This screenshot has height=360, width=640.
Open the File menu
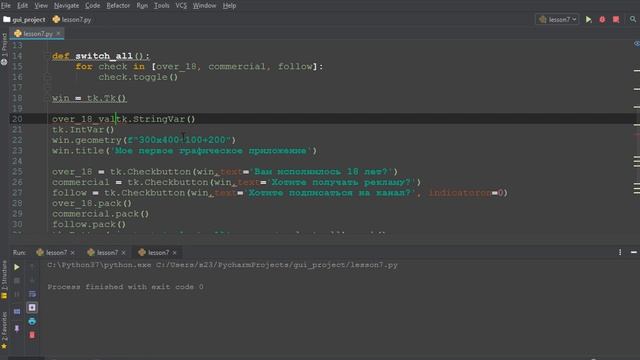[x=6, y=6]
